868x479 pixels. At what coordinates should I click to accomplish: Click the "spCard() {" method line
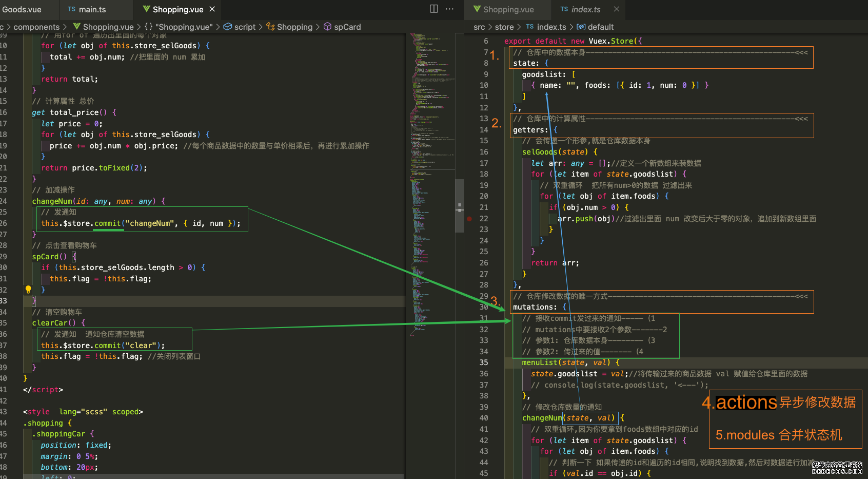54,257
